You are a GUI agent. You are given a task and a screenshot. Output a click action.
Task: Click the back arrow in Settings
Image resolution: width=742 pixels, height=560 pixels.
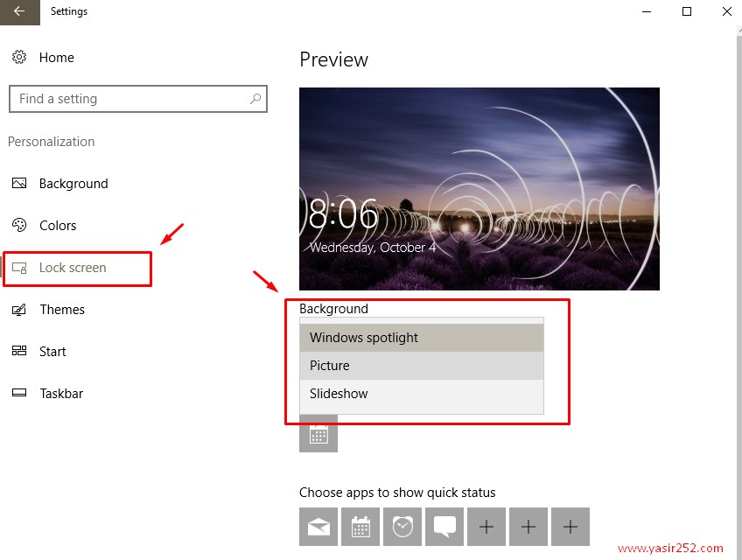click(19, 12)
